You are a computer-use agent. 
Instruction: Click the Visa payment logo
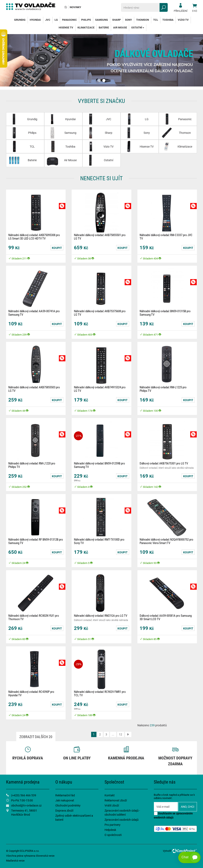[177, 829]
